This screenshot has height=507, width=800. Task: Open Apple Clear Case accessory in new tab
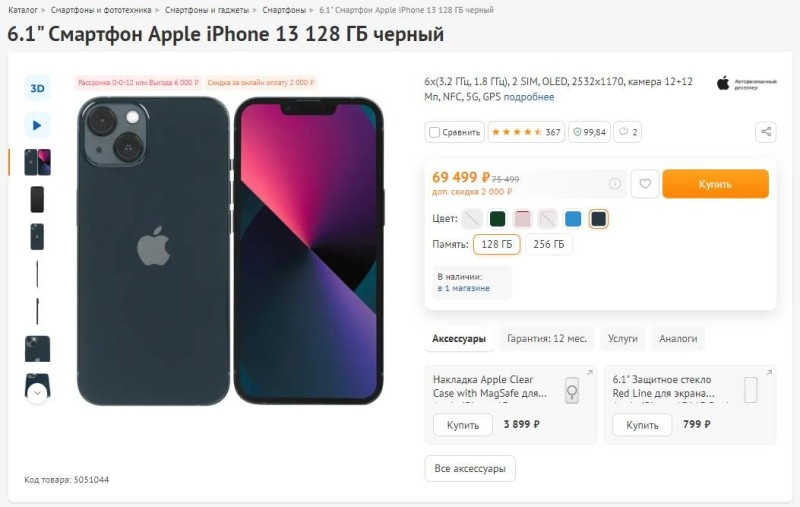tap(590, 373)
